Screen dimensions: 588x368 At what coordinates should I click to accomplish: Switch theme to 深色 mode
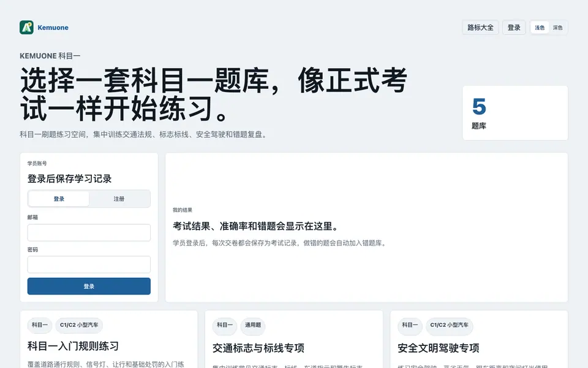(557, 28)
